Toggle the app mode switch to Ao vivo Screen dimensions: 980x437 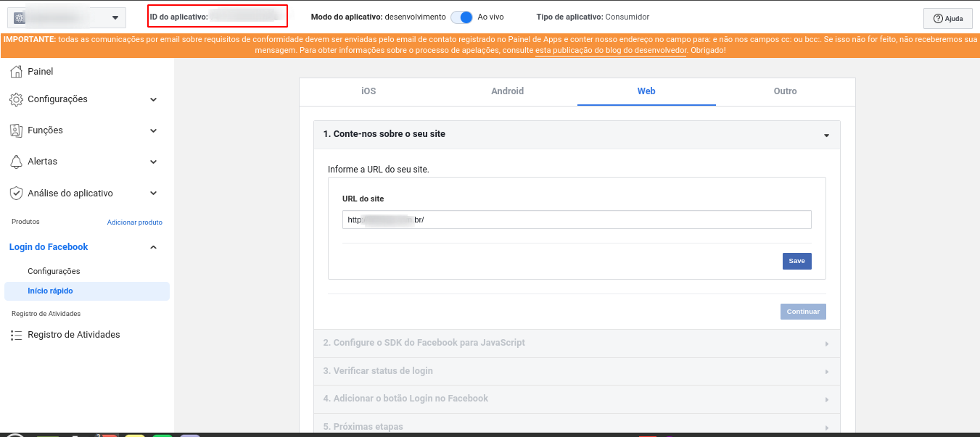[x=461, y=17]
